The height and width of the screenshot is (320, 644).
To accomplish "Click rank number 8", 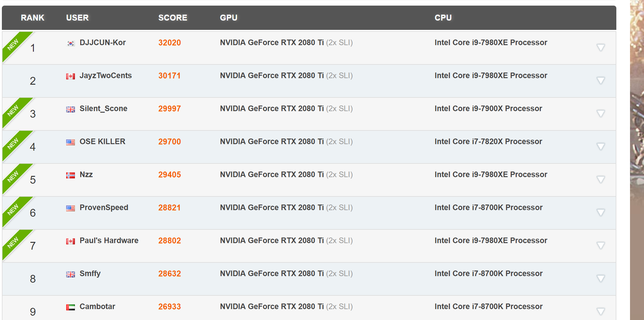I will (33, 279).
